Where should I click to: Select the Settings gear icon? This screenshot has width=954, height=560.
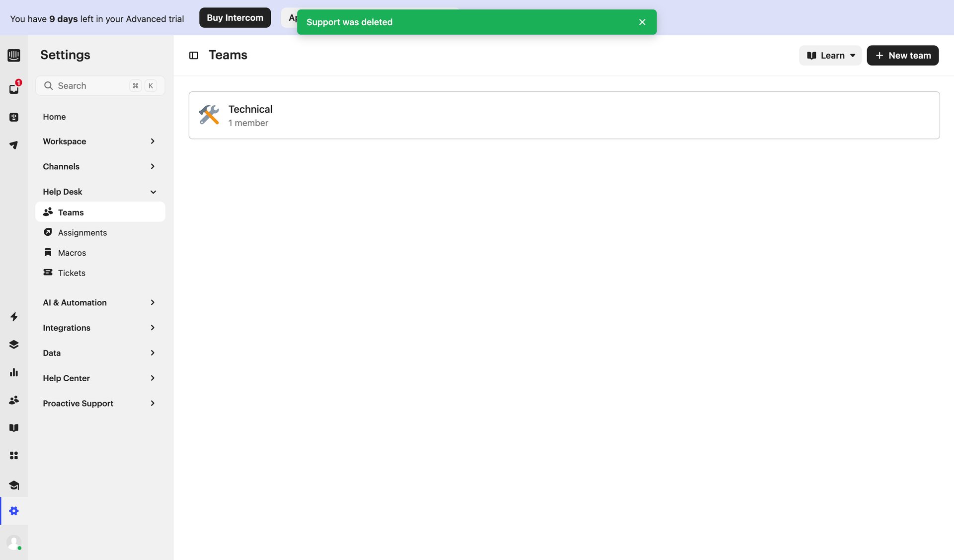13,510
